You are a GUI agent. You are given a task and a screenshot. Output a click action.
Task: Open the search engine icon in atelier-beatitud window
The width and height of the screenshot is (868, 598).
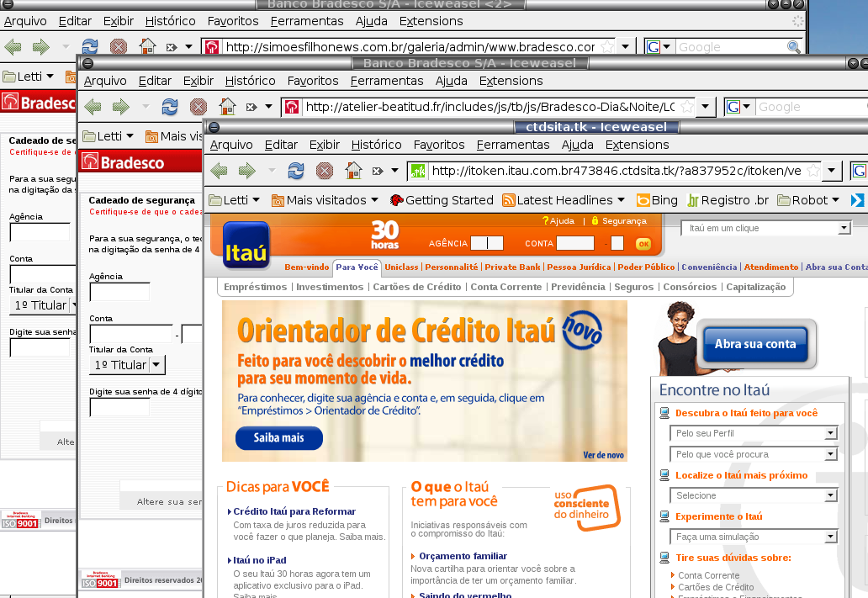point(733,106)
